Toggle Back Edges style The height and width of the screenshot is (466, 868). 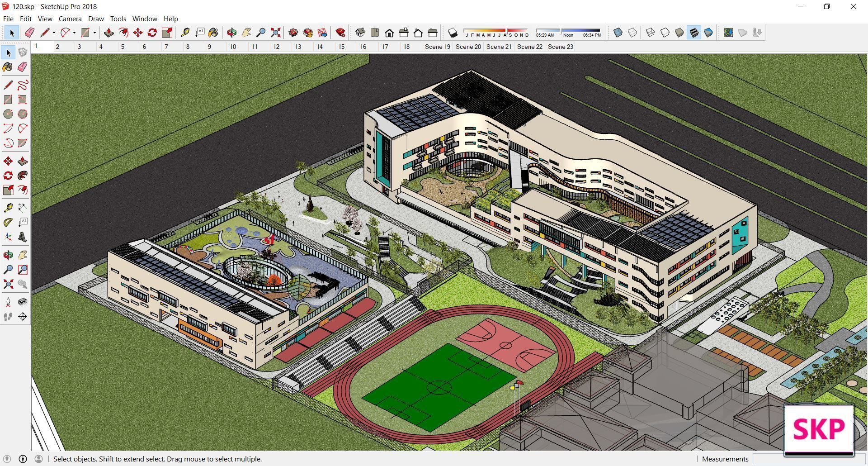632,33
